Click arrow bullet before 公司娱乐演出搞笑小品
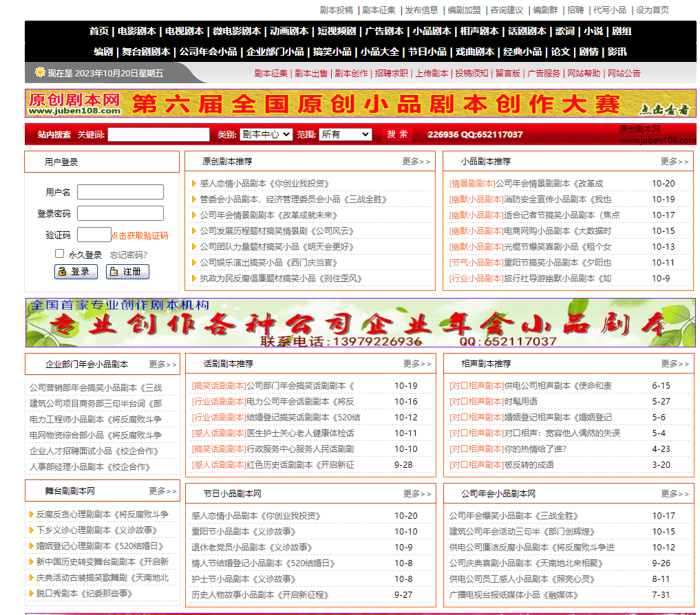The image size is (700, 615). tap(194, 263)
